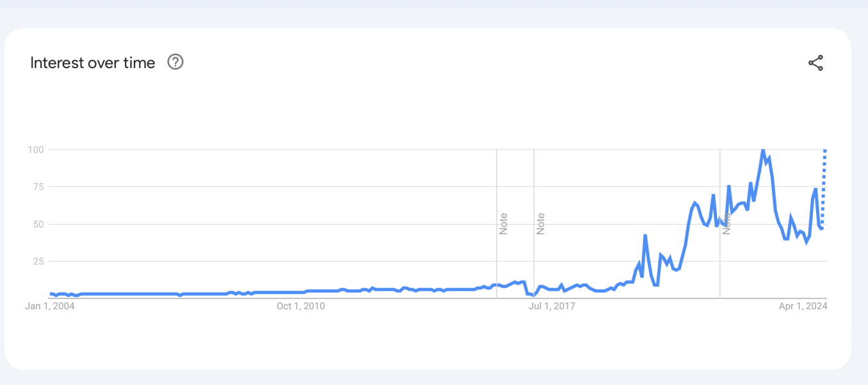Open the share icon menu
The height and width of the screenshot is (385, 868).
coord(815,63)
